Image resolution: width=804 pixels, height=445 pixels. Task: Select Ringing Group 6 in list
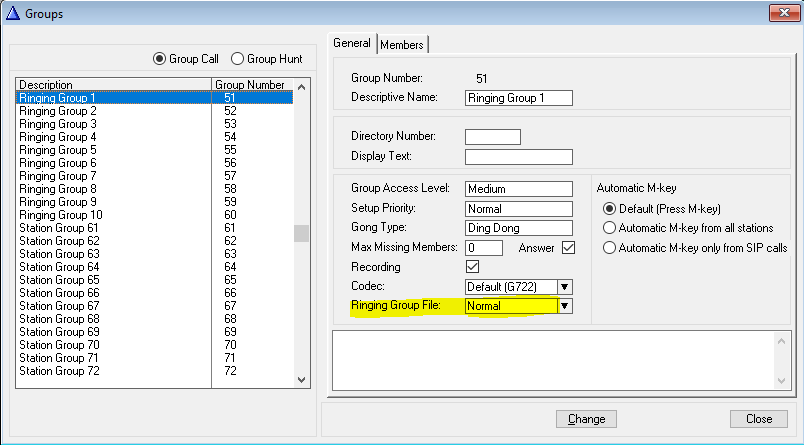155,163
